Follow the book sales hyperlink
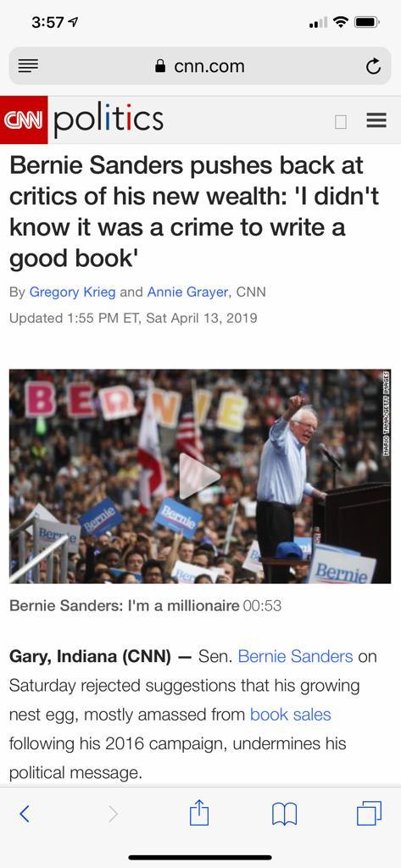The image size is (401, 868). click(x=290, y=714)
